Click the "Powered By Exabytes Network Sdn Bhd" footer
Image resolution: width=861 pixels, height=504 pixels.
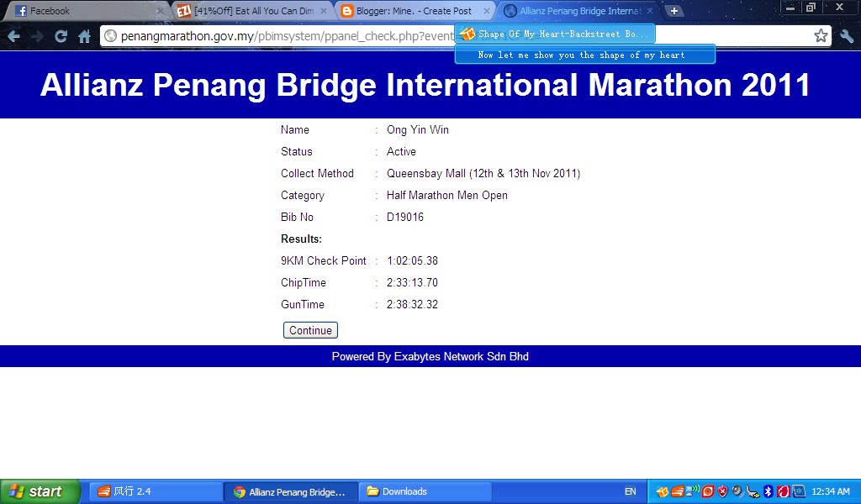[430, 356]
